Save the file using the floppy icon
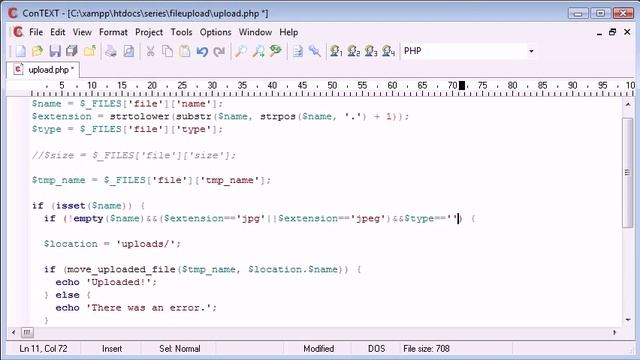The image size is (640, 360). click(x=55, y=51)
